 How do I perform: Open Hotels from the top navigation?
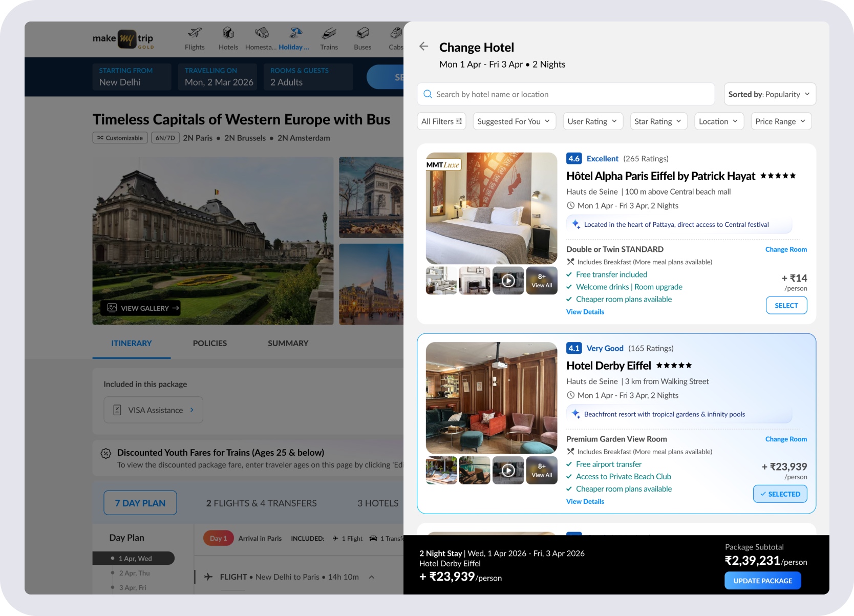point(228,39)
